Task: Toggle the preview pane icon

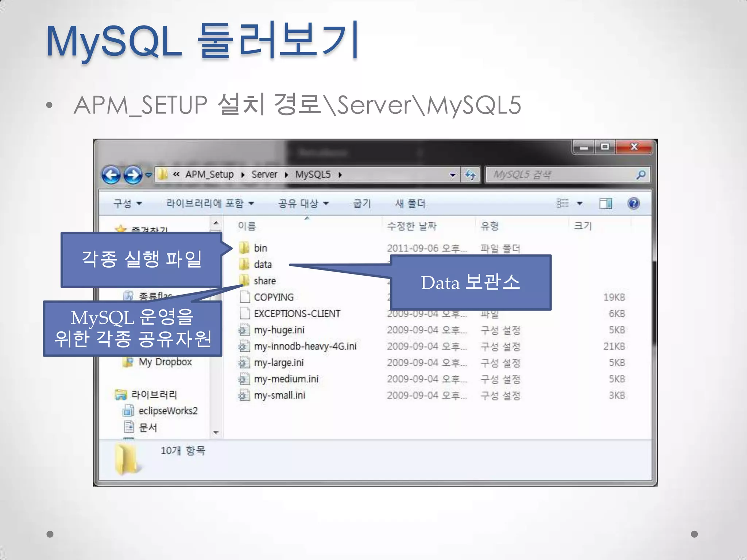Action: pyautogui.click(x=606, y=203)
